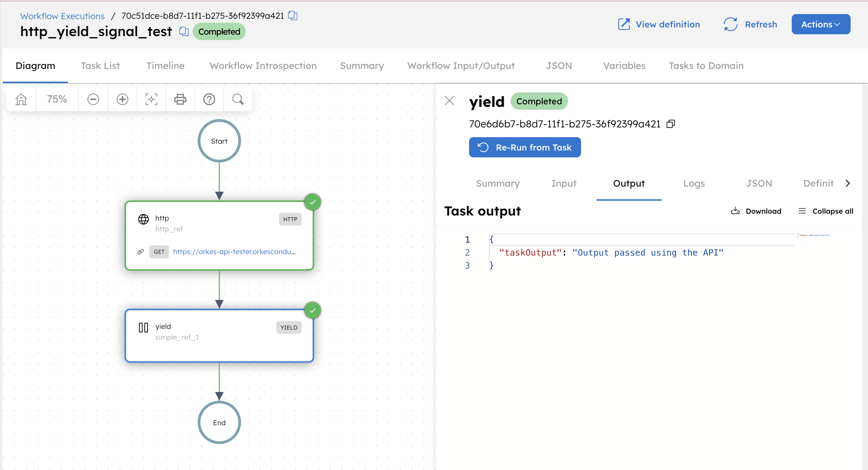Screen dimensions: 868x470
Task: Click the fit-to-screen icon in diagram toolbar
Action: (x=151, y=99)
